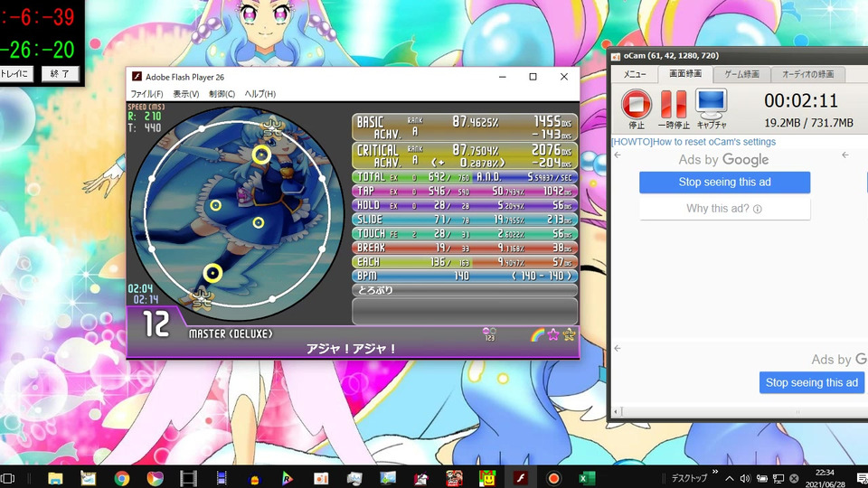
Task: Click the 終了 button in the timer window
Action: [x=60, y=73]
